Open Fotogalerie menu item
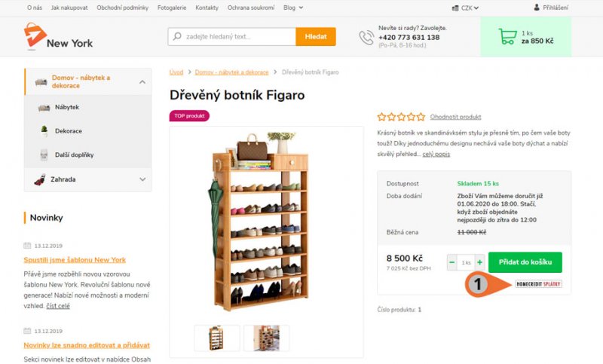The image size is (603, 364). click(172, 8)
